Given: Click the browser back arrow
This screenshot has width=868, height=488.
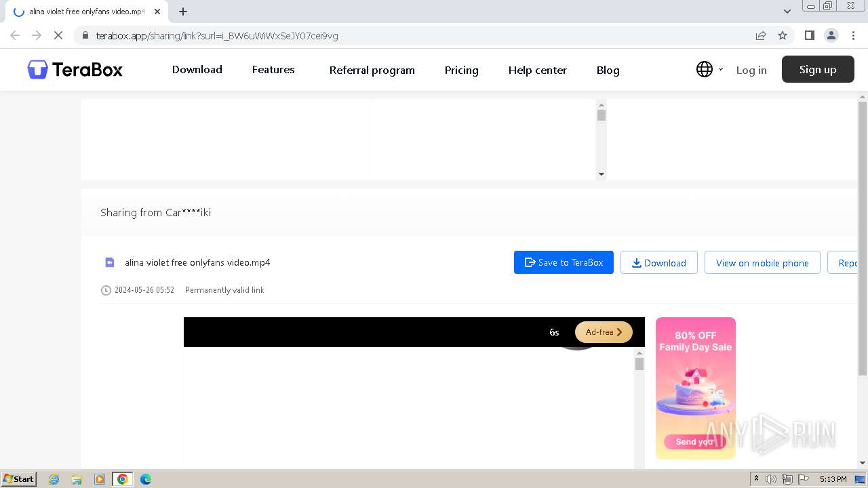Looking at the screenshot, I should click(15, 35).
